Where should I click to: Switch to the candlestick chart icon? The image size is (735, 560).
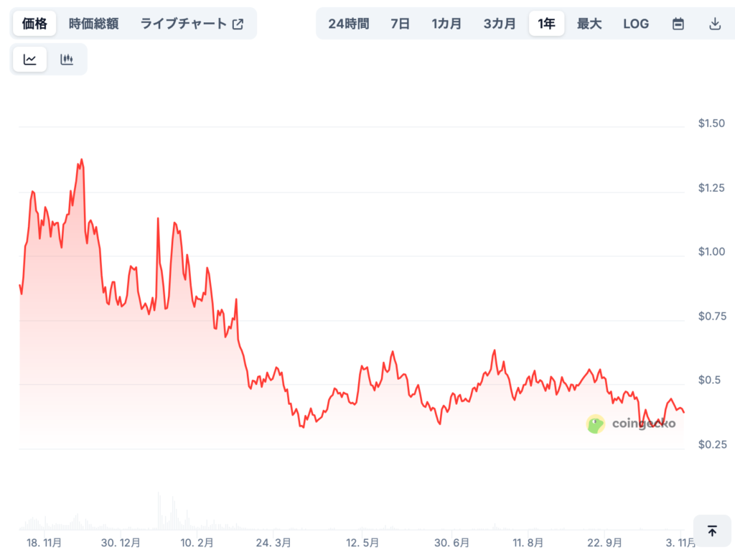click(x=66, y=59)
